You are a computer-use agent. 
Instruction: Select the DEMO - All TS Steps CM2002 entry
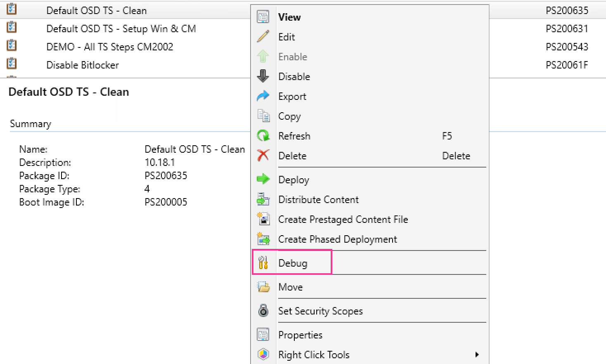(x=110, y=47)
